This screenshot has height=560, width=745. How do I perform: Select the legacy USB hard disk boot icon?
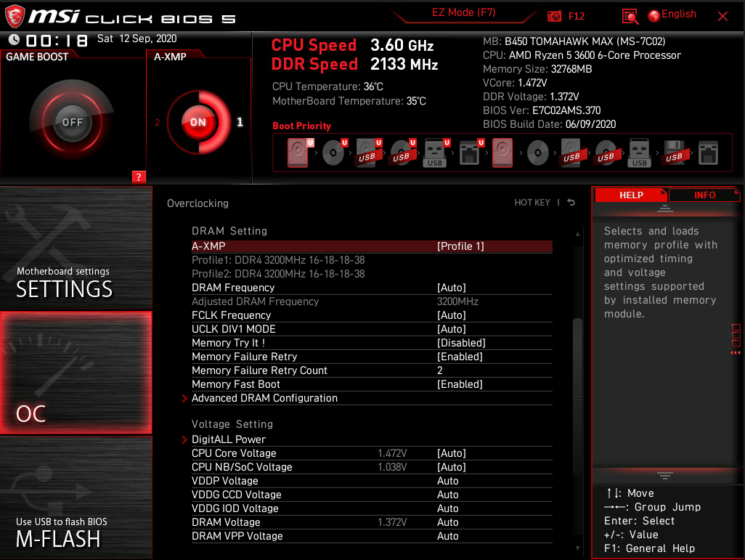click(x=571, y=153)
